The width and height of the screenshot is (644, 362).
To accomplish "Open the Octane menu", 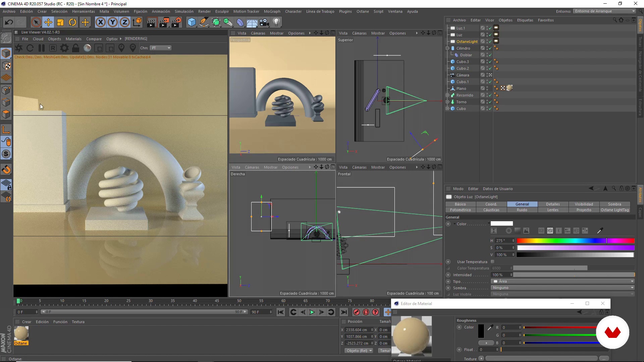I will point(363,11).
